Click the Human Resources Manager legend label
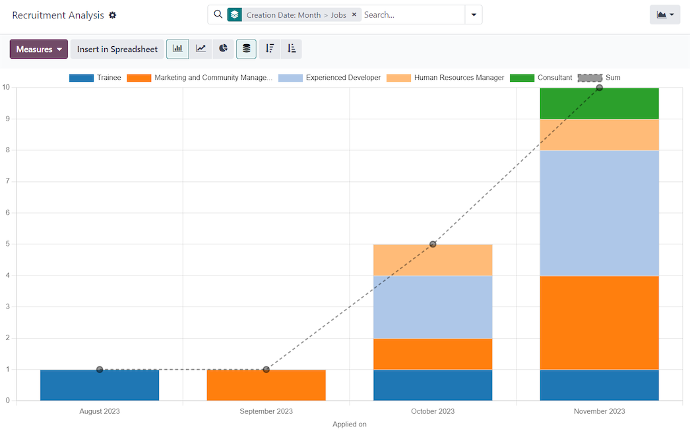Image resolution: width=690 pixels, height=431 pixels. (457, 77)
